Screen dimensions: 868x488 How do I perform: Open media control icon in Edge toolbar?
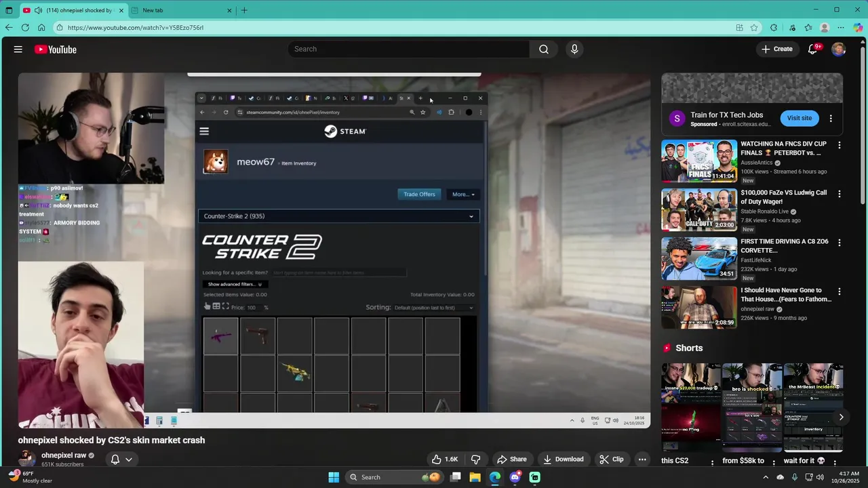(x=792, y=28)
